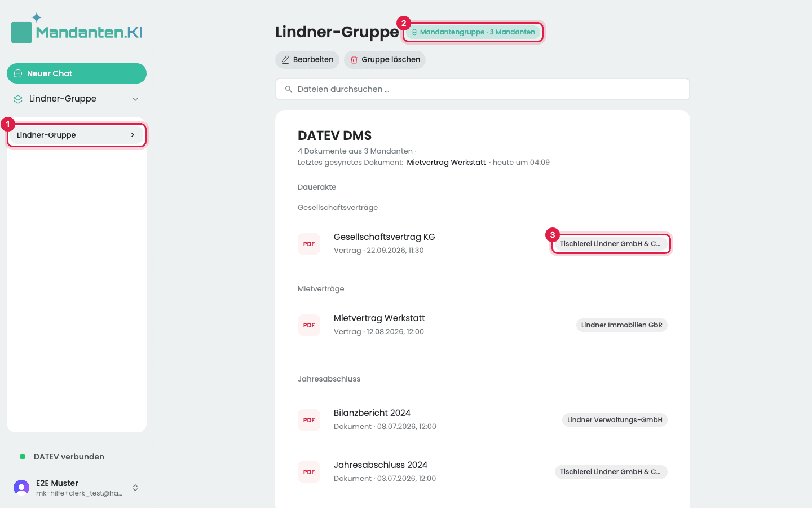Click the E2E Muster user avatar
Screen dimensions: 812x508
pos(21,488)
